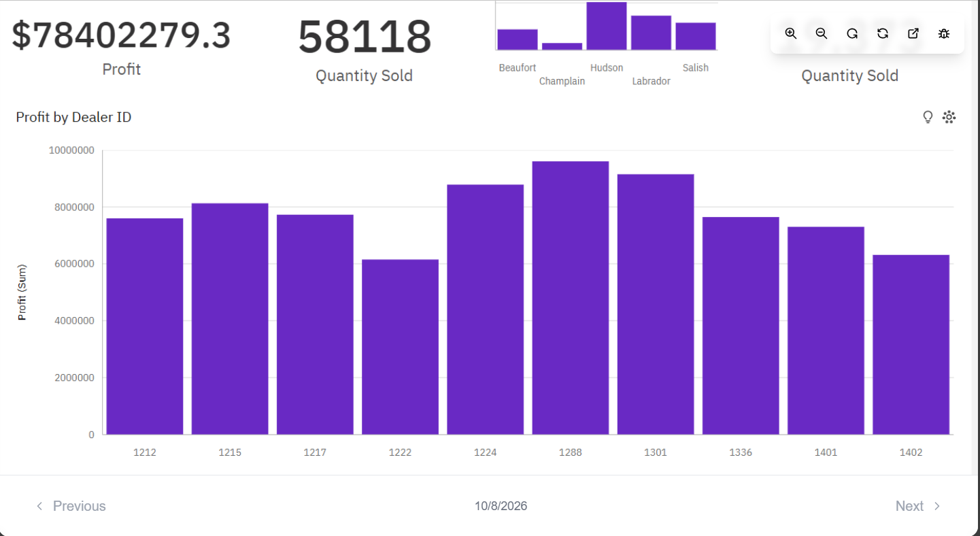This screenshot has width=980, height=536.
Task: Select the bar for dealer 1401
Action: click(826, 331)
